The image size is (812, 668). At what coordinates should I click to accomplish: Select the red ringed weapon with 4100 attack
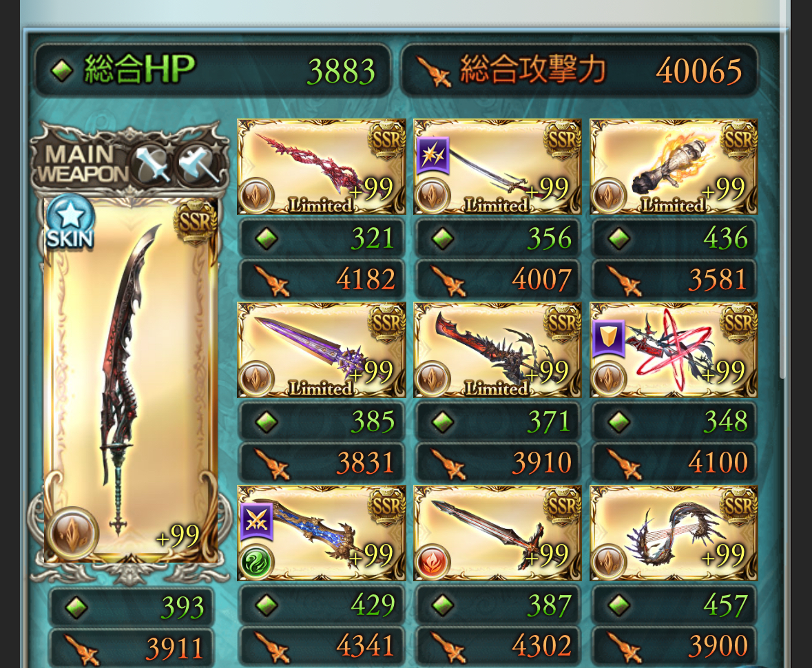[673, 350]
